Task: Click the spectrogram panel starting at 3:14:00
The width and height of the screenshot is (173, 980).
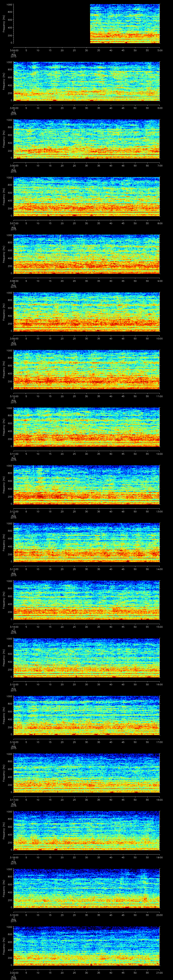Action: pos(87,601)
